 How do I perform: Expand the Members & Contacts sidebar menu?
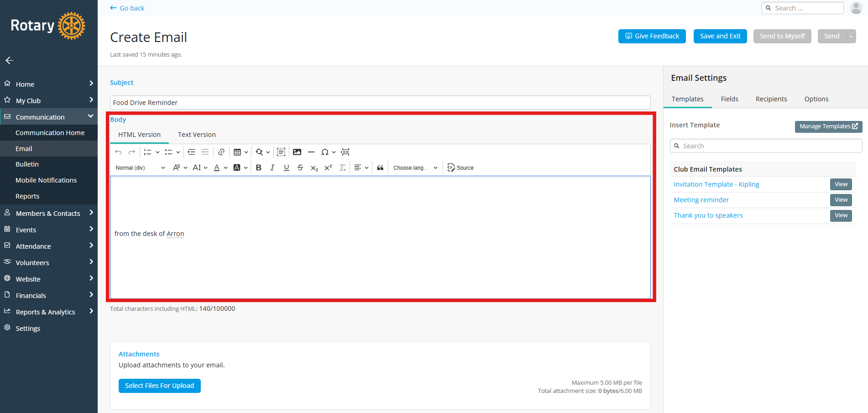pyautogui.click(x=48, y=213)
